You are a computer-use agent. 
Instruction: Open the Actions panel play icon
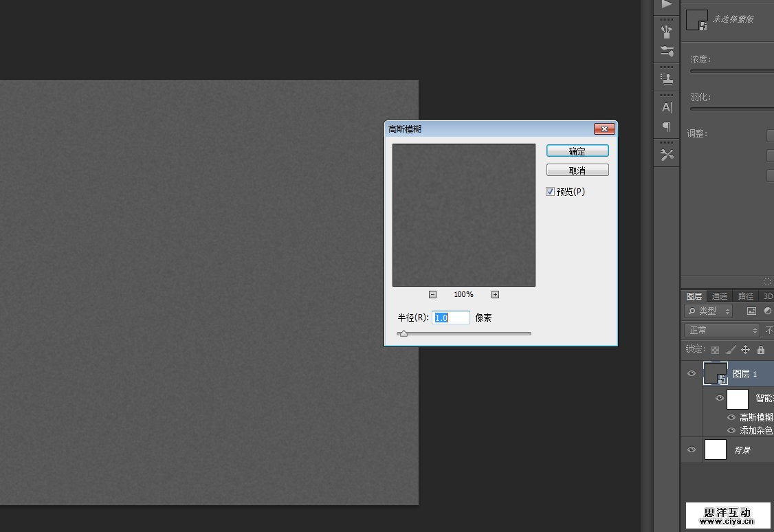pyautogui.click(x=666, y=4)
